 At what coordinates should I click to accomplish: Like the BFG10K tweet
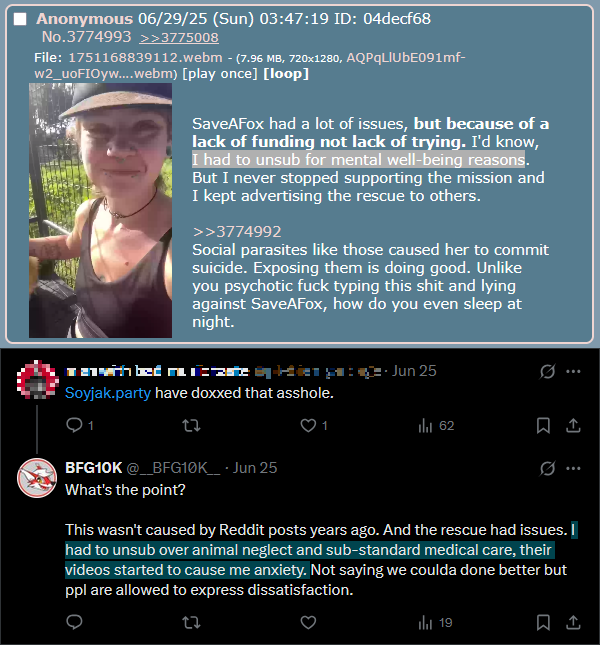[308, 622]
